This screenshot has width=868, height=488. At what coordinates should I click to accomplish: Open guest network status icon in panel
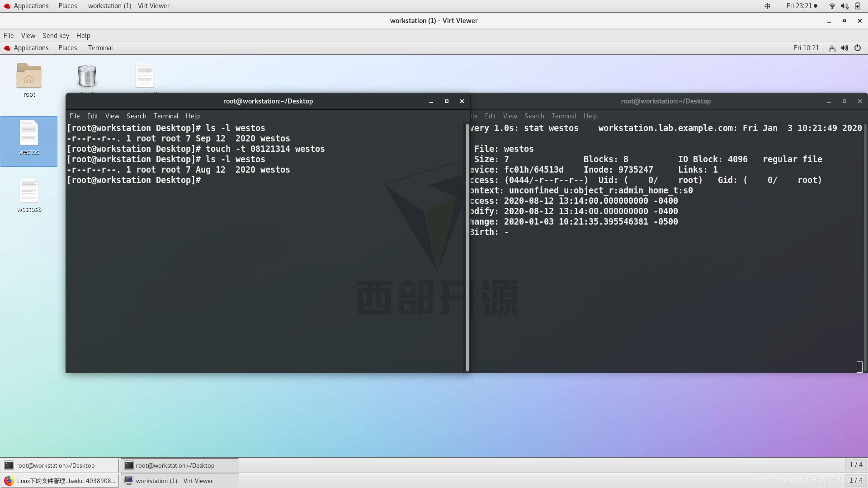832,48
